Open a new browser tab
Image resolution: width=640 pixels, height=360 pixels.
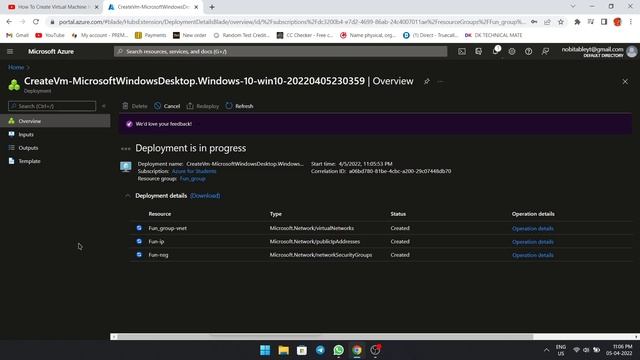pos(212,7)
